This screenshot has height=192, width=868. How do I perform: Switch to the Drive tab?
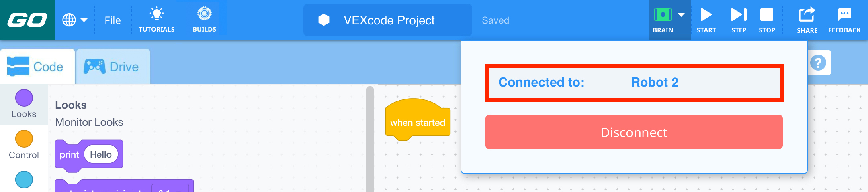(113, 67)
